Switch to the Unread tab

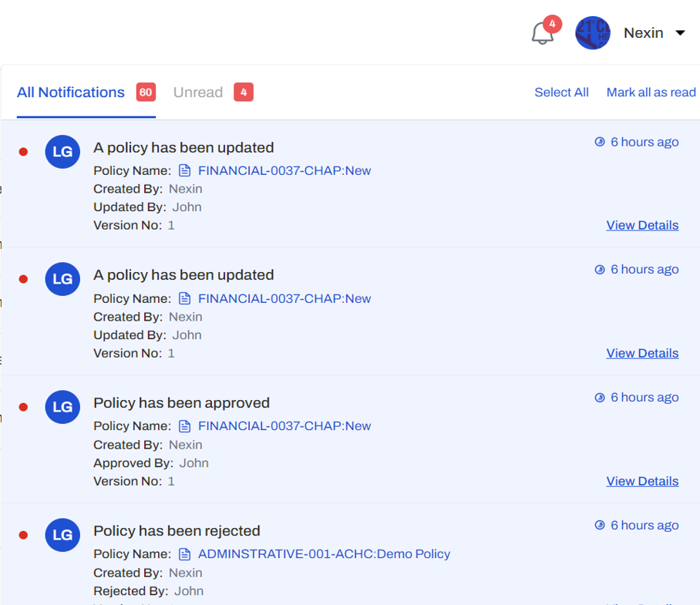[198, 92]
